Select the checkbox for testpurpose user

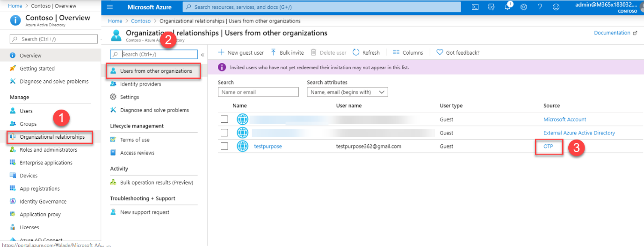[224, 146]
